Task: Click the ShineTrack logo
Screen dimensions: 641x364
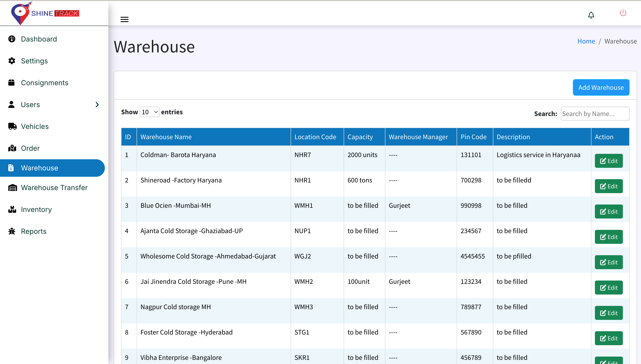Action: [x=45, y=13]
